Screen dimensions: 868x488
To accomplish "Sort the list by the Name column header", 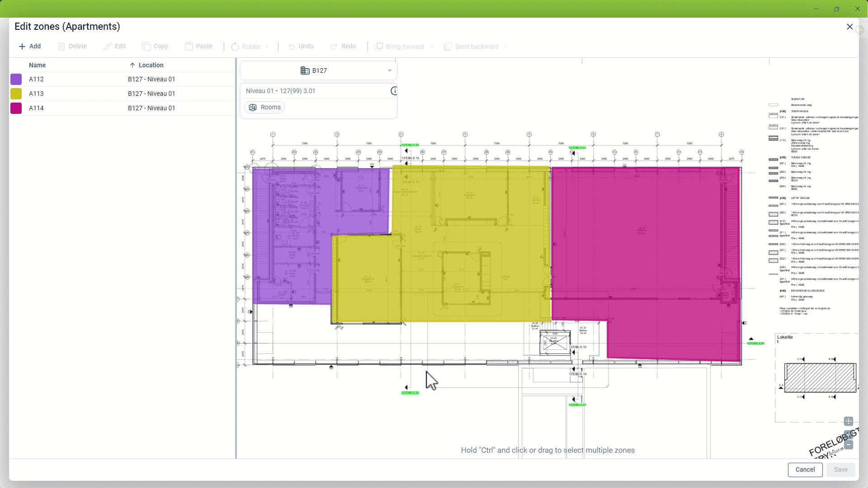I will [x=37, y=65].
